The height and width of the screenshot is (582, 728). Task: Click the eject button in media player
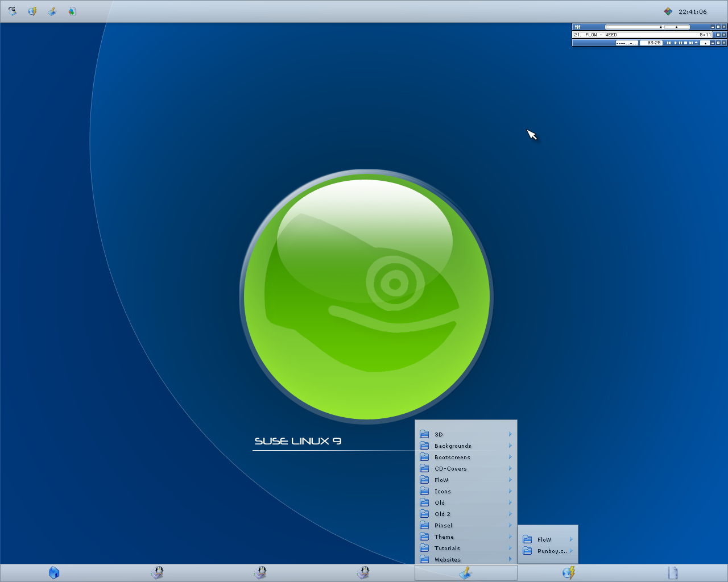pos(696,43)
